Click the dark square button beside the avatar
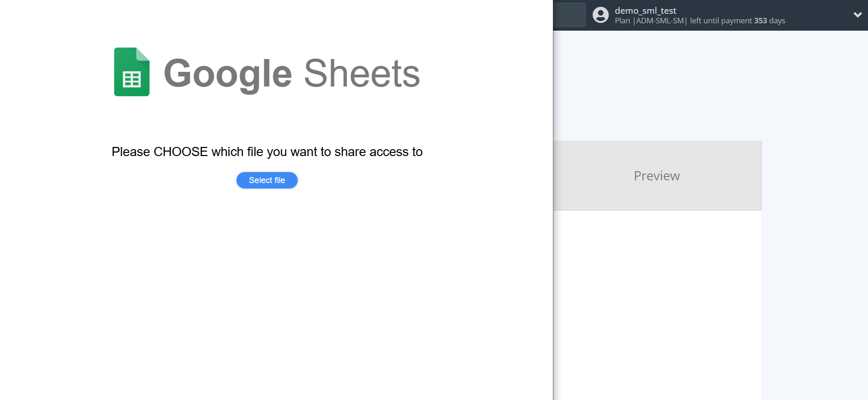This screenshot has width=868, height=400. click(x=569, y=15)
